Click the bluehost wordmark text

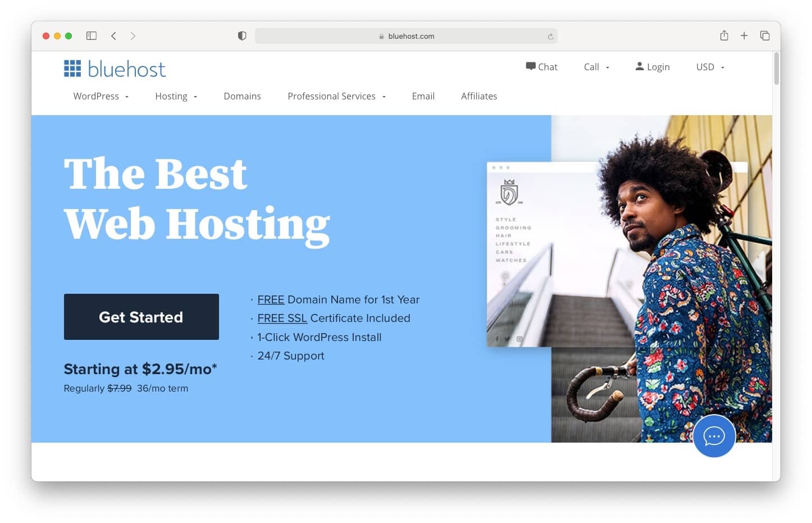tap(127, 69)
